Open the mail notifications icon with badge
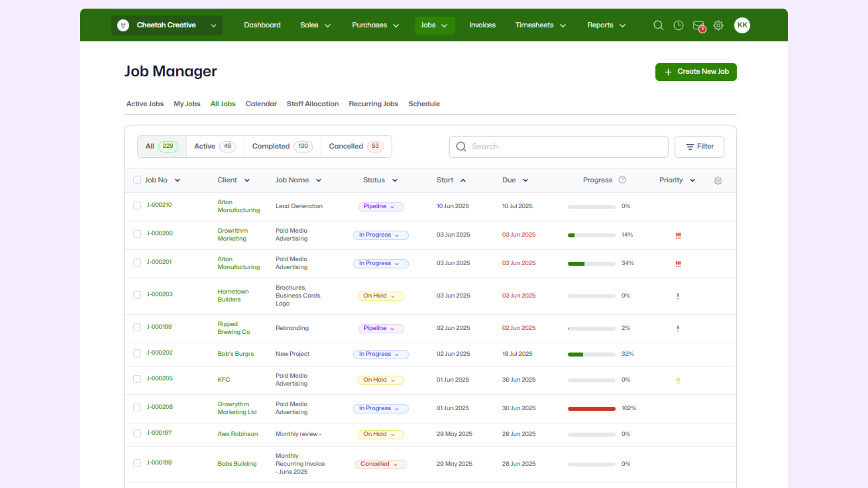This screenshot has height=488, width=868. coord(698,26)
